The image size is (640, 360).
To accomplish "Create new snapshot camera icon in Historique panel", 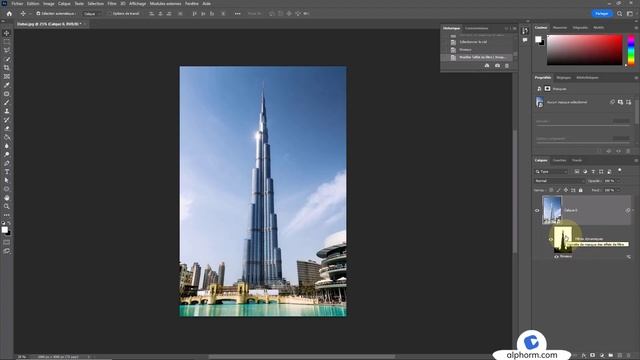I will click(497, 66).
